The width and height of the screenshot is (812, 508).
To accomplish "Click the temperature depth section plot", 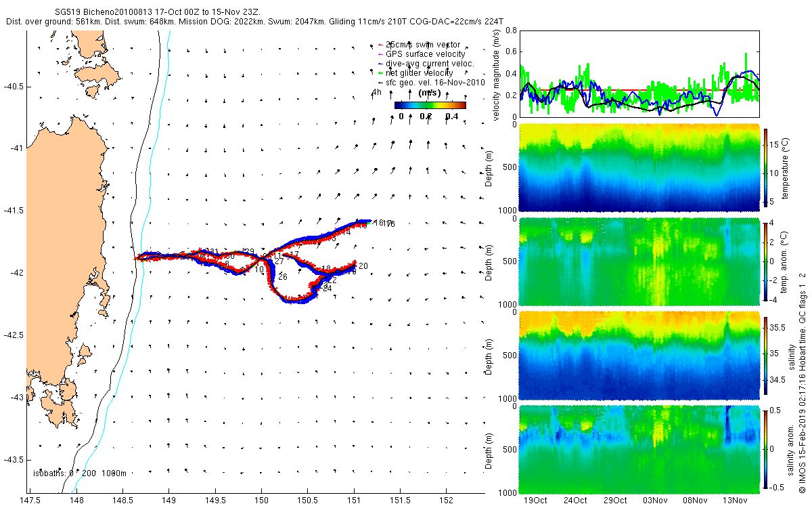I will pyautogui.click(x=639, y=168).
